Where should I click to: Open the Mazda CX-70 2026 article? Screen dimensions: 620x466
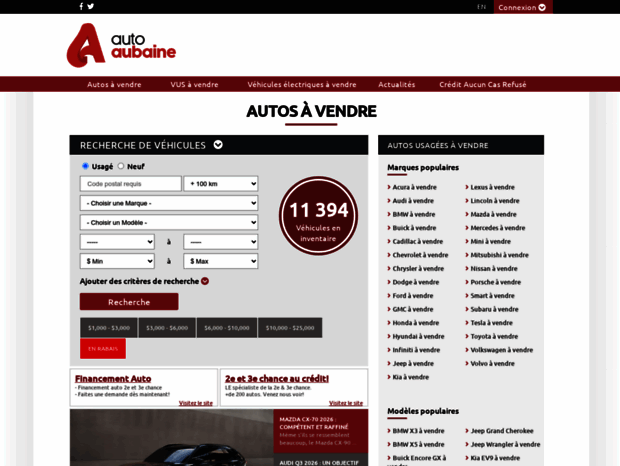(321, 431)
